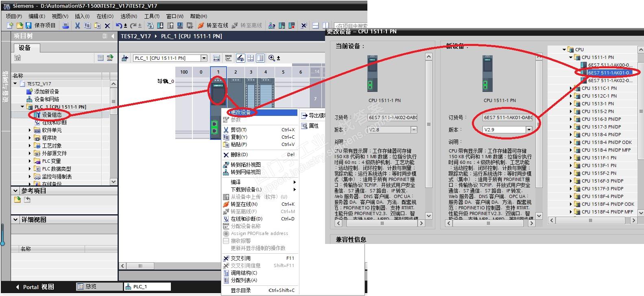
Task: Choose 更改设备 from context menu
Action: [x=260, y=112]
